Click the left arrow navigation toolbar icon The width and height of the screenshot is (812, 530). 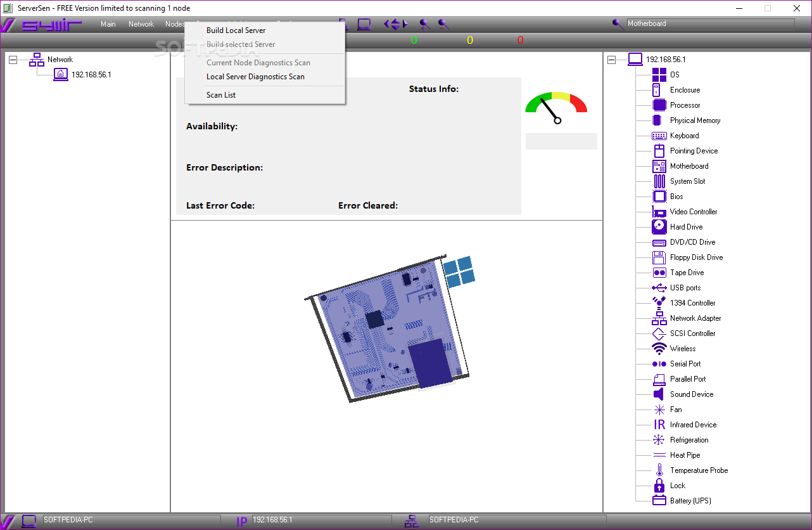(387, 24)
